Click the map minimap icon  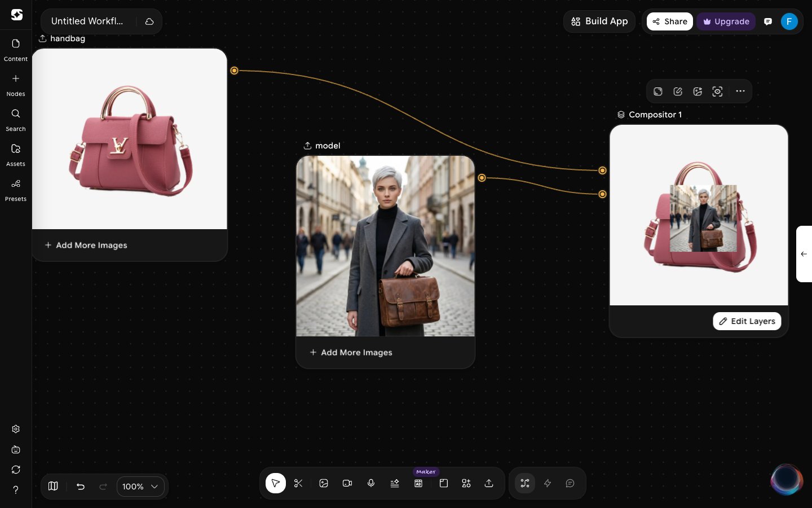[x=53, y=486]
